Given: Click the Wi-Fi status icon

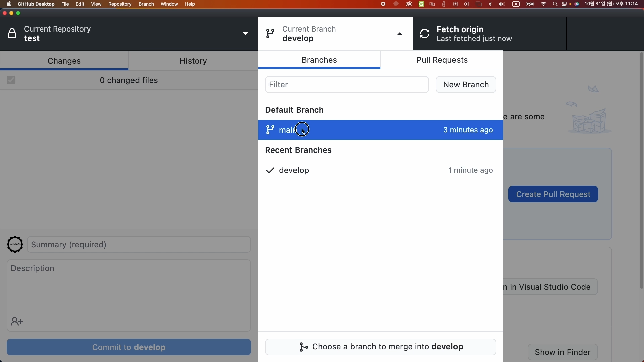Looking at the screenshot, I should coord(544,4).
